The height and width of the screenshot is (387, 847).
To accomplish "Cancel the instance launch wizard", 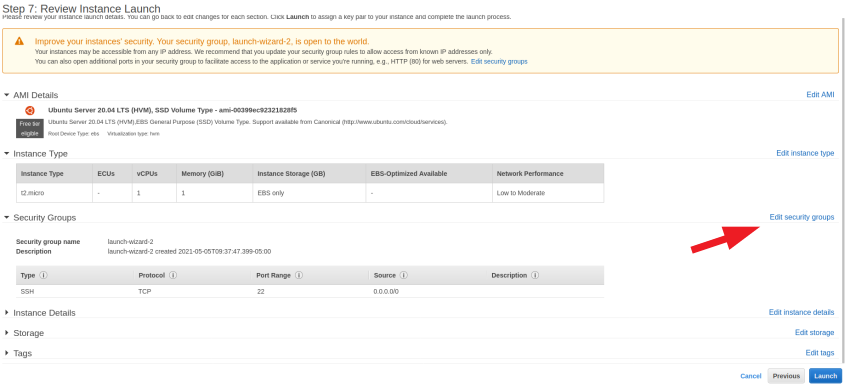I will (750, 376).
